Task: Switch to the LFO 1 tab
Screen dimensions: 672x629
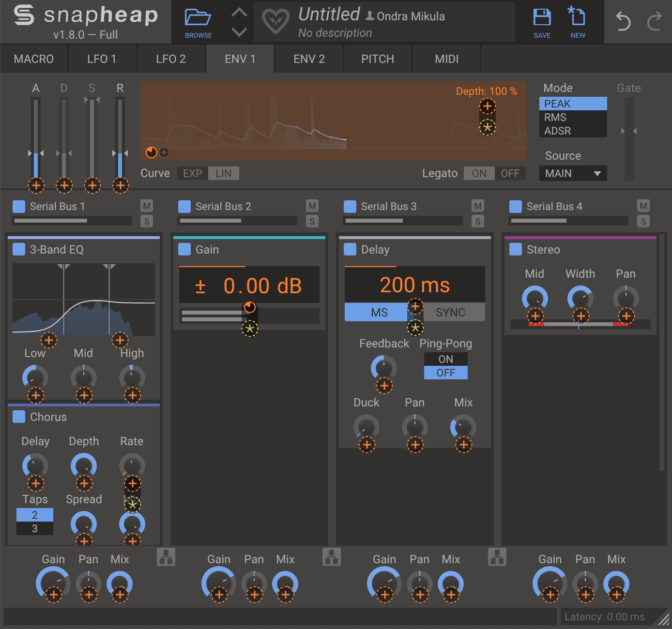Action: tap(102, 59)
